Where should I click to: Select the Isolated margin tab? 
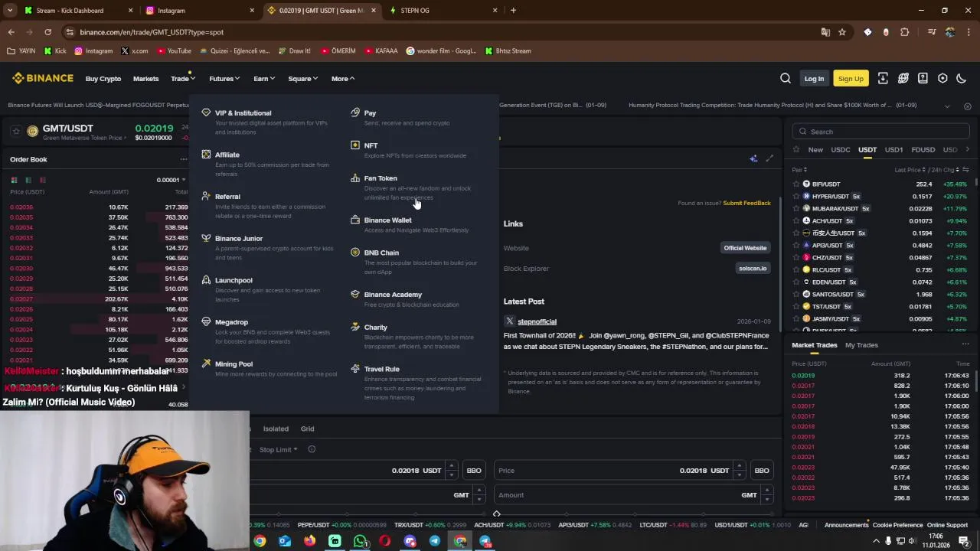pos(276,429)
